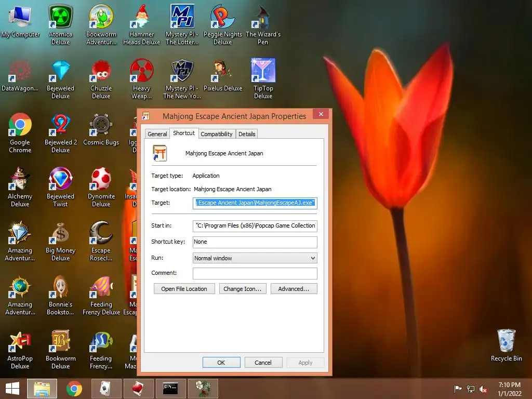The height and width of the screenshot is (399, 532).
Task: Open File Explorer from taskbar
Action: 42,389
